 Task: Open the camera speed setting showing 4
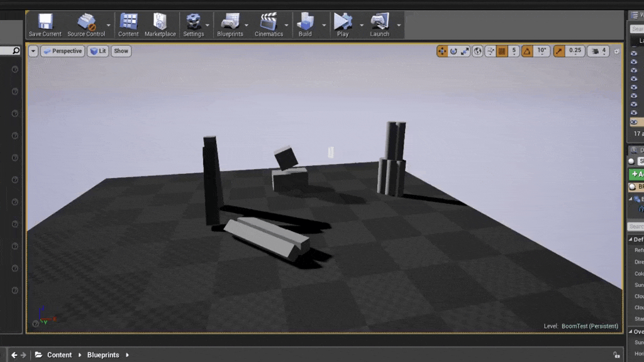pyautogui.click(x=599, y=51)
